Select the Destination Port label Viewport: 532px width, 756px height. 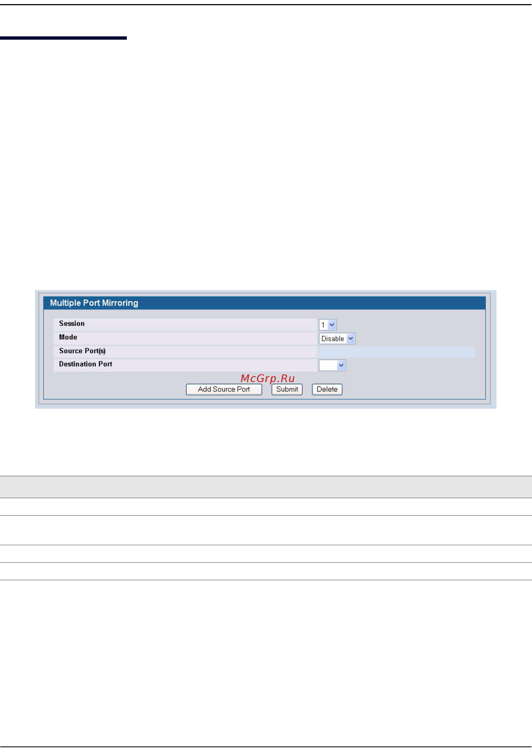[x=86, y=364]
